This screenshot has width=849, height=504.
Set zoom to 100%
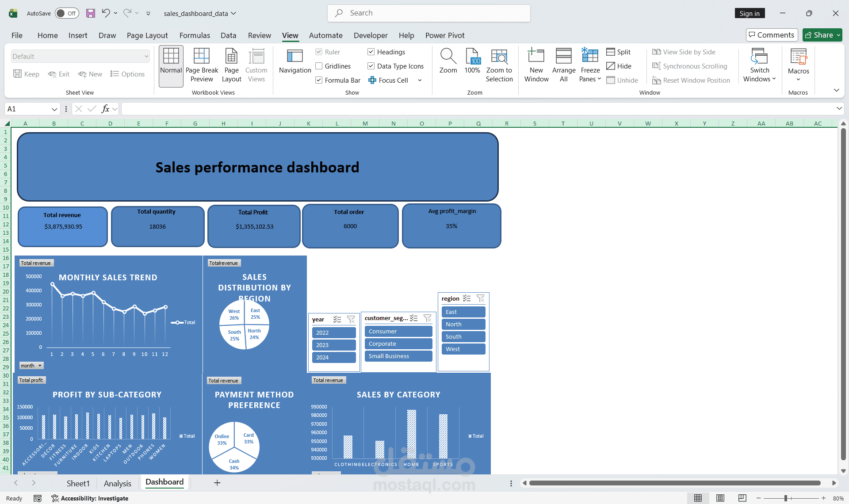(x=472, y=62)
